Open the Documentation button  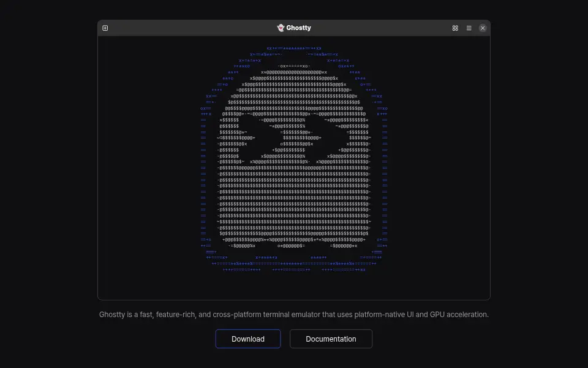[x=331, y=339]
